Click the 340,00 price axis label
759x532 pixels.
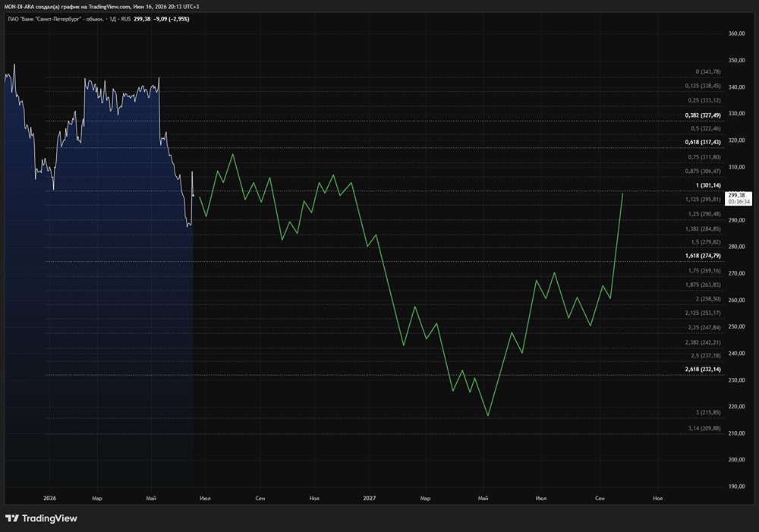click(x=736, y=87)
